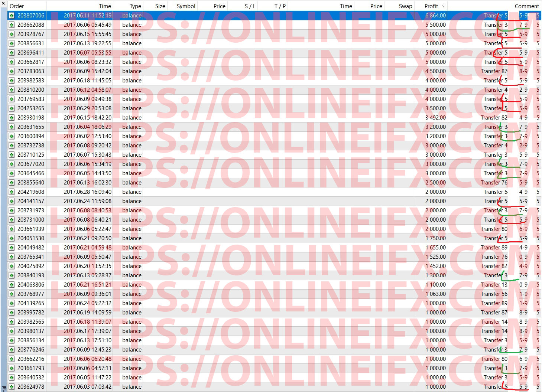Viewport: 542px width, 392px height.
Task: Select the time 2017.06.18 11:39:07
Action: (x=88, y=322)
